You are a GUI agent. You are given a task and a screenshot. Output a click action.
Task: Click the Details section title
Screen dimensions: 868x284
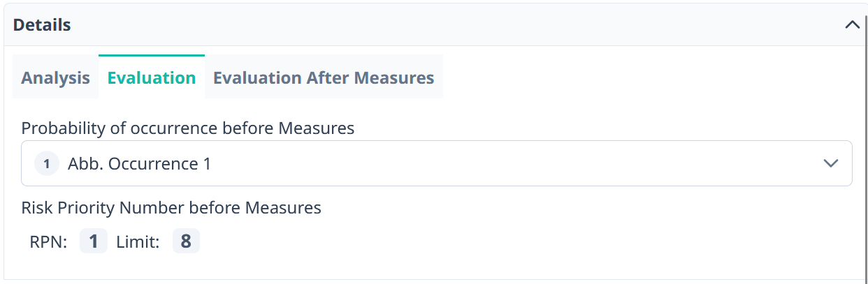click(42, 25)
